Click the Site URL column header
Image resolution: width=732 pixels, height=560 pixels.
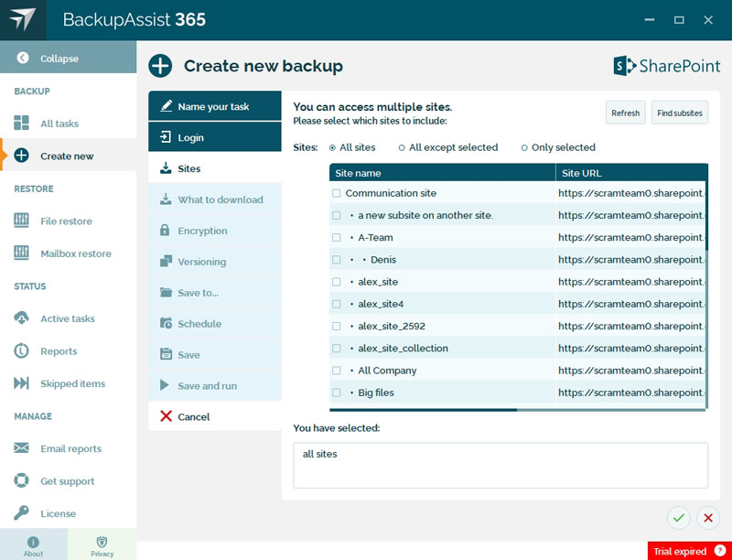630,173
